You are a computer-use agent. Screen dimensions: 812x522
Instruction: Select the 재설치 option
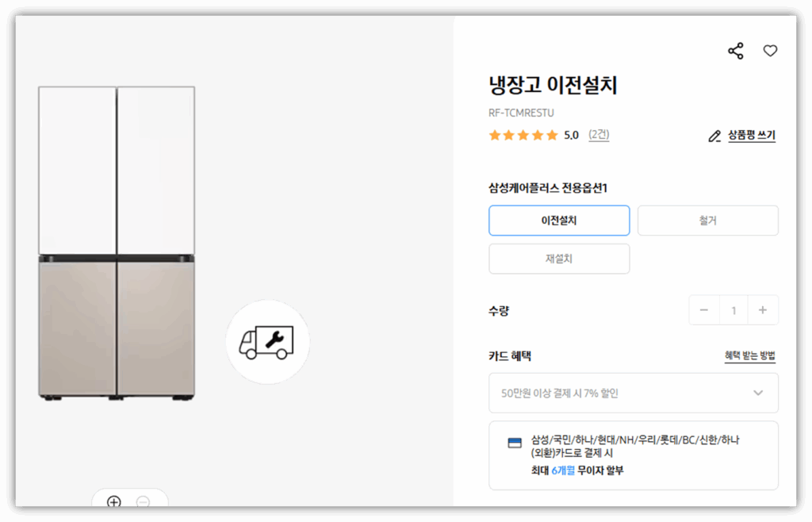coord(559,259)
